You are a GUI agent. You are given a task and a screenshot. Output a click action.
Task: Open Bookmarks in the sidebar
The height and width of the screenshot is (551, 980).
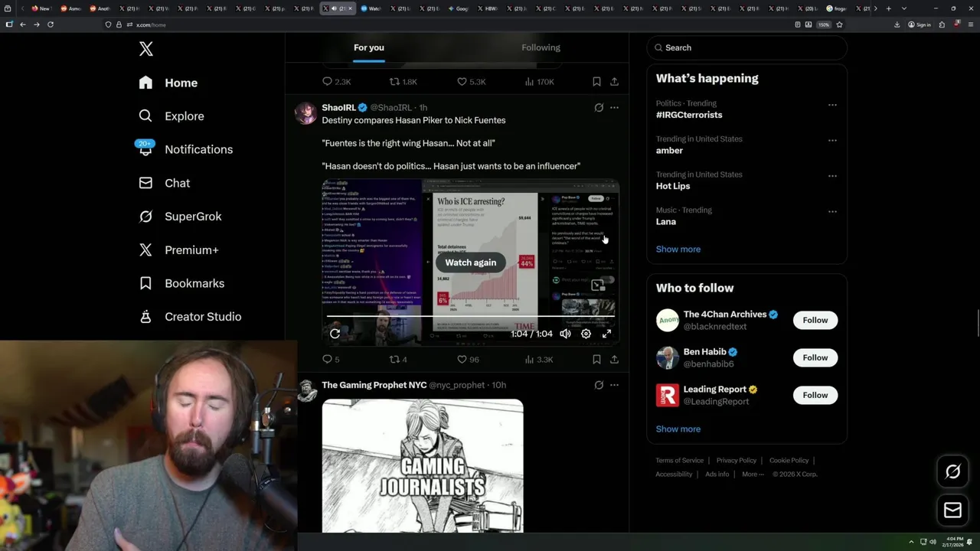181,283
